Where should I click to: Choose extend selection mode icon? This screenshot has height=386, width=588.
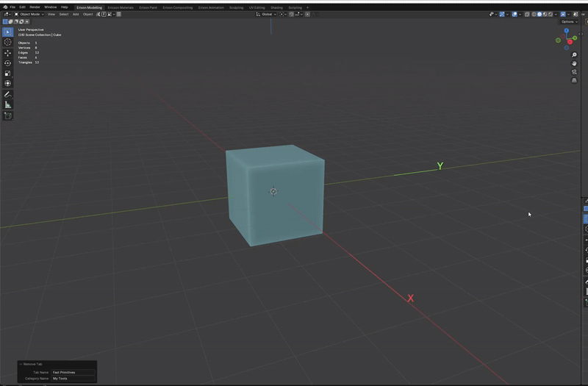10,21
